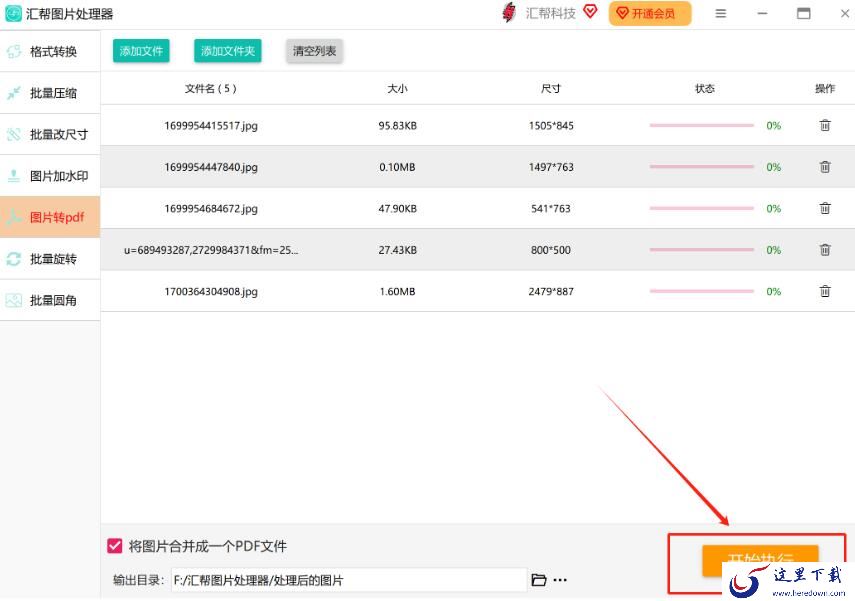
Task: Click the three-dots more options icon
Action: (560, 580)
